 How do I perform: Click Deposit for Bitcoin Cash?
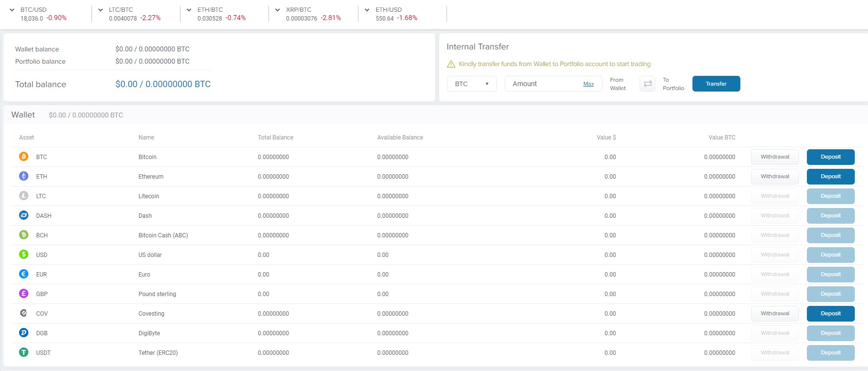831,235
